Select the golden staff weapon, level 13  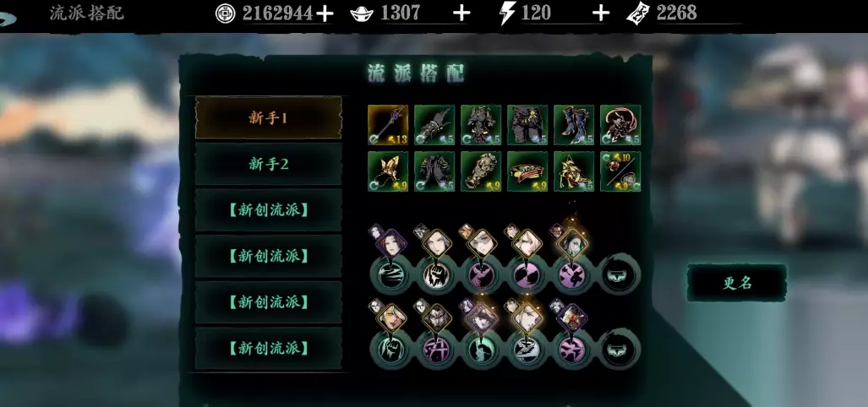pyautogui.click(x=388, y=125)
